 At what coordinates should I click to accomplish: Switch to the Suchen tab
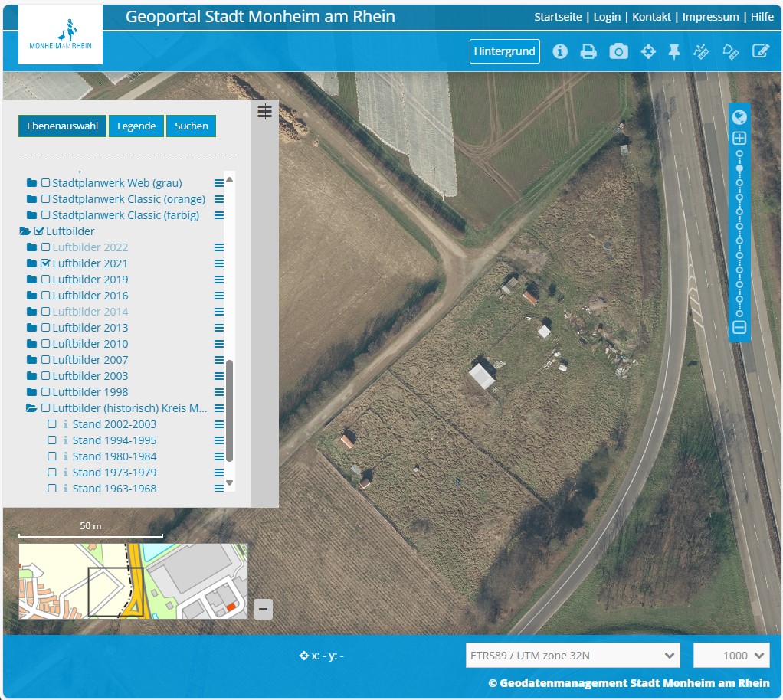(192, 126)
